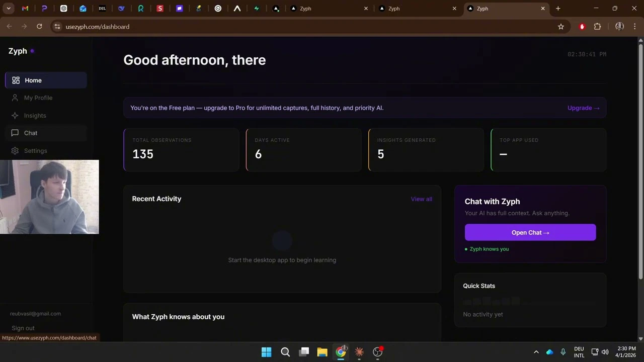The height and width of the screenshot is (362, 644).
Task: Bookmark this page with the star icon
Action: (561, 27)
